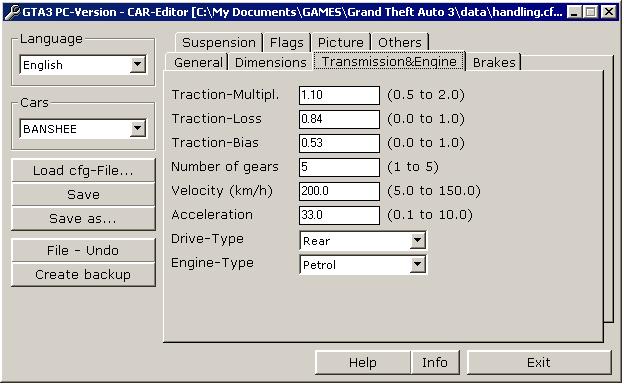624x385 pixels.
Task: Focus the Traction-Loss field with 0.84
Action: 339,119
